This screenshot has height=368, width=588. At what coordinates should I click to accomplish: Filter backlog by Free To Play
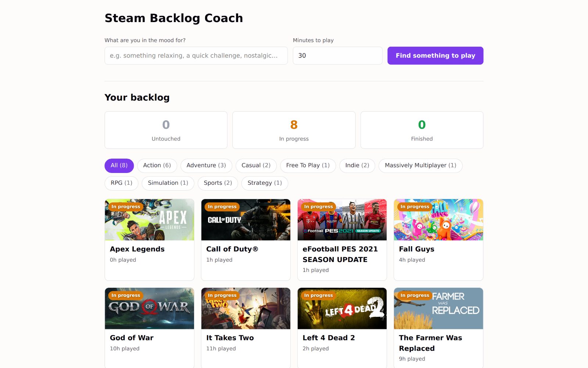(308, 166)
